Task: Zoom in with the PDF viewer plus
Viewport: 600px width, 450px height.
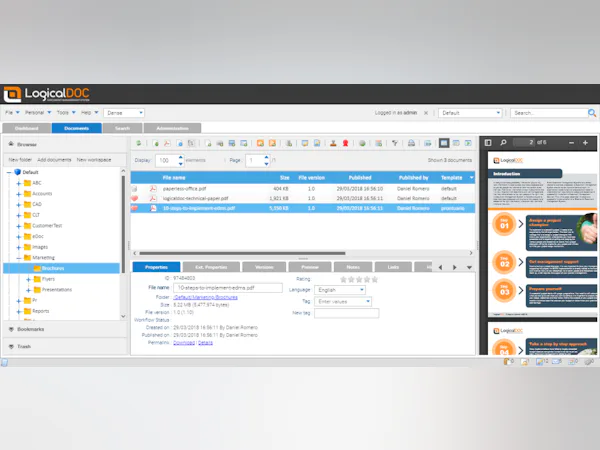Action: [x=585, y=143]
